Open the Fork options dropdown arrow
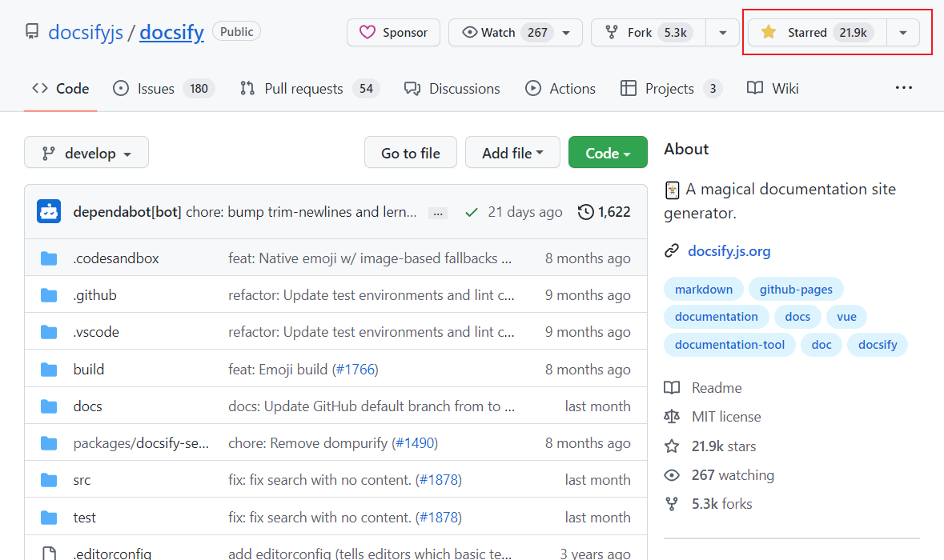Image resolution: width=944 pixels, height=560 pixels. pyautogui.click(x=722, y=33)
